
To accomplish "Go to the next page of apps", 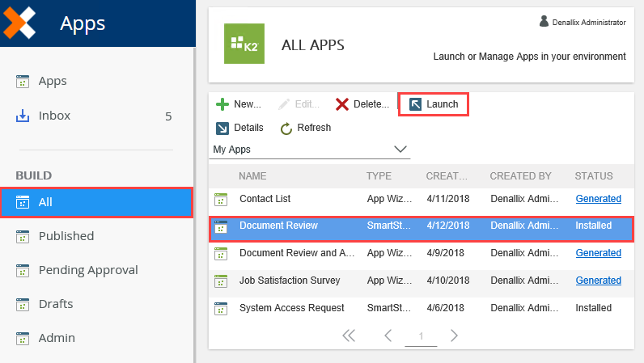I will (454, 336).
